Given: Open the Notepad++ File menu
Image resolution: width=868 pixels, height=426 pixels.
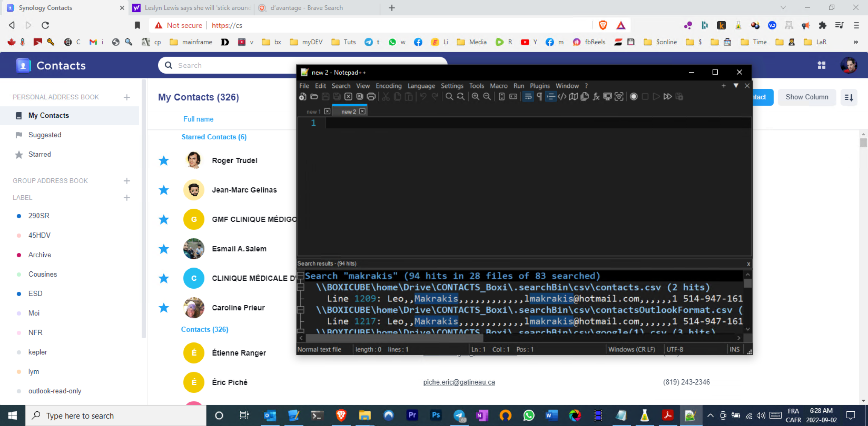Looking at the screenshot, I should [x=304, y=86].
